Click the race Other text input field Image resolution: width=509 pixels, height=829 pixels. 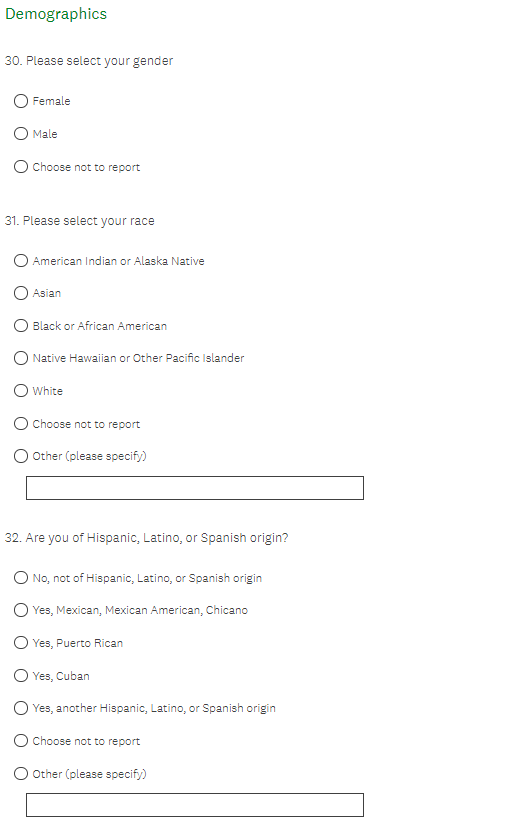195,488
